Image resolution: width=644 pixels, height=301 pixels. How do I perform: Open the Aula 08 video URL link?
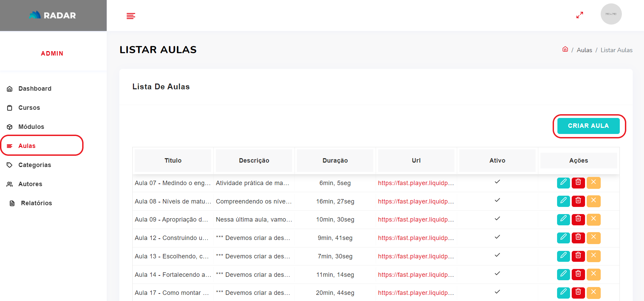[416, 201]
